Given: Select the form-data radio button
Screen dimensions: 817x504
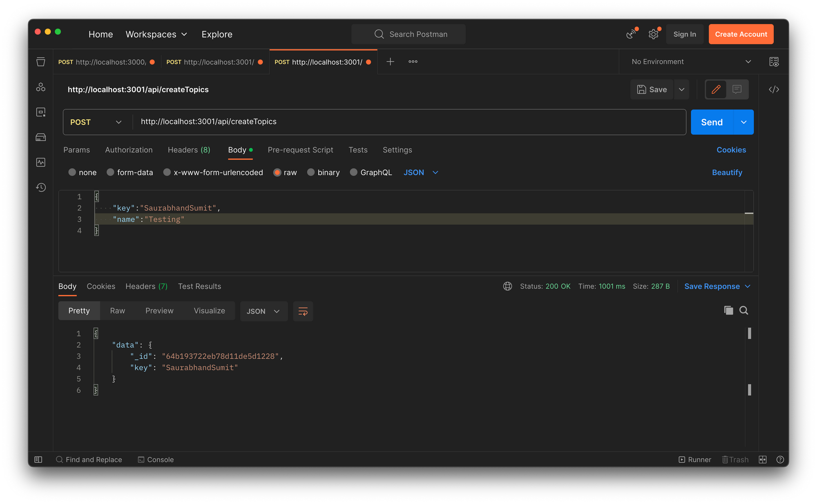Looking at the screenshot, I should tap(110, 172).
